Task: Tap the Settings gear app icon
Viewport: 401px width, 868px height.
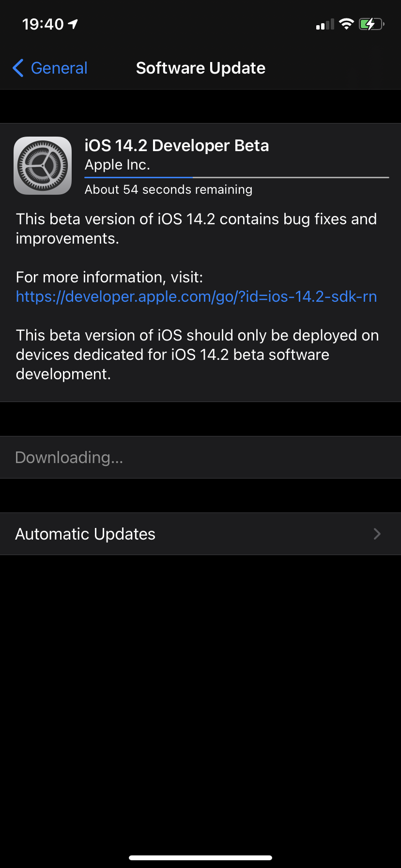Action: 43,166
